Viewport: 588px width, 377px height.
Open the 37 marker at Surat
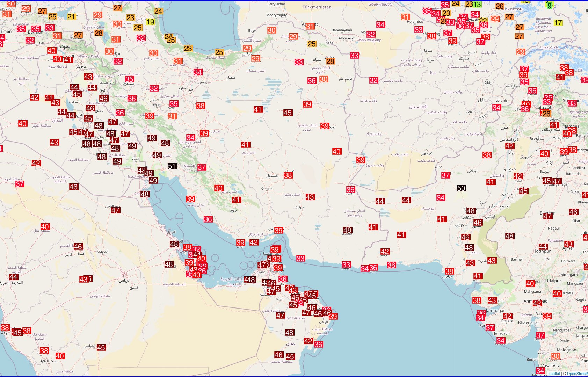pos(540,335)
